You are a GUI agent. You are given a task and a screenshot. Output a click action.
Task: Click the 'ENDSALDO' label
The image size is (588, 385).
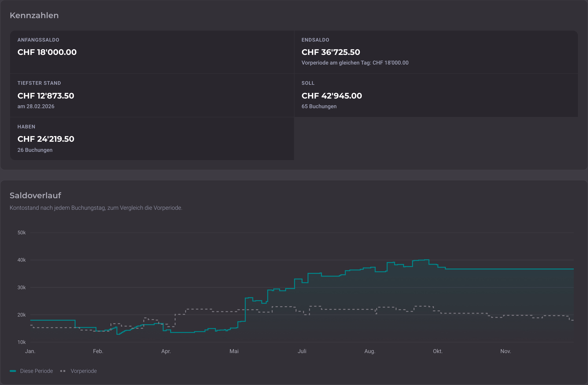coord(315,40)
